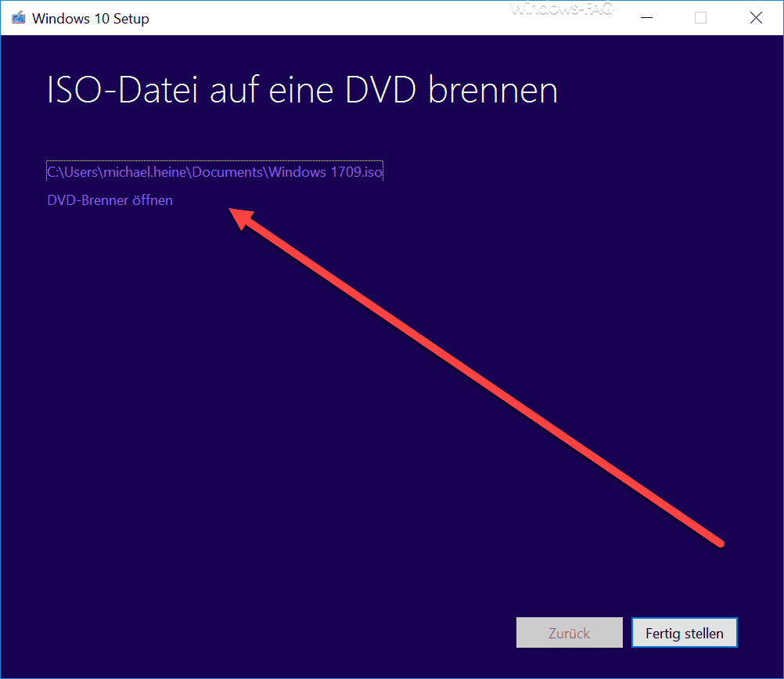
Task: Minimize the Windows 10 Setup window
Action: tap(646, 18)
